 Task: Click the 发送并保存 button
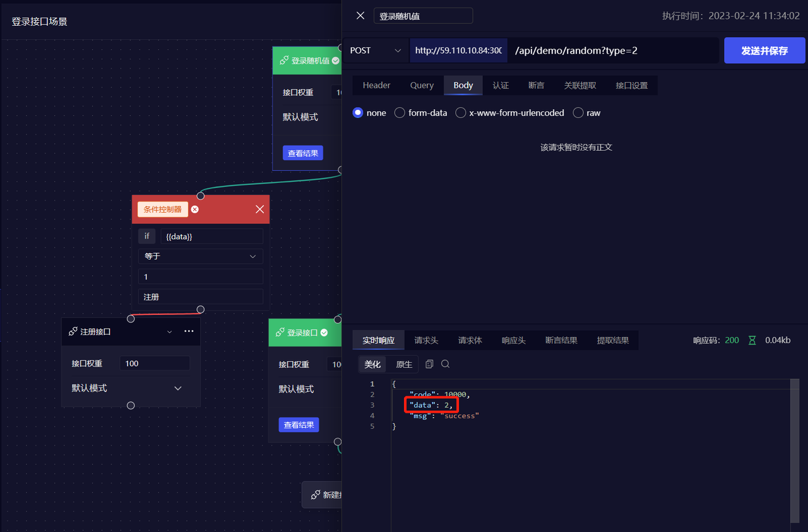click(x=764, y=50)
